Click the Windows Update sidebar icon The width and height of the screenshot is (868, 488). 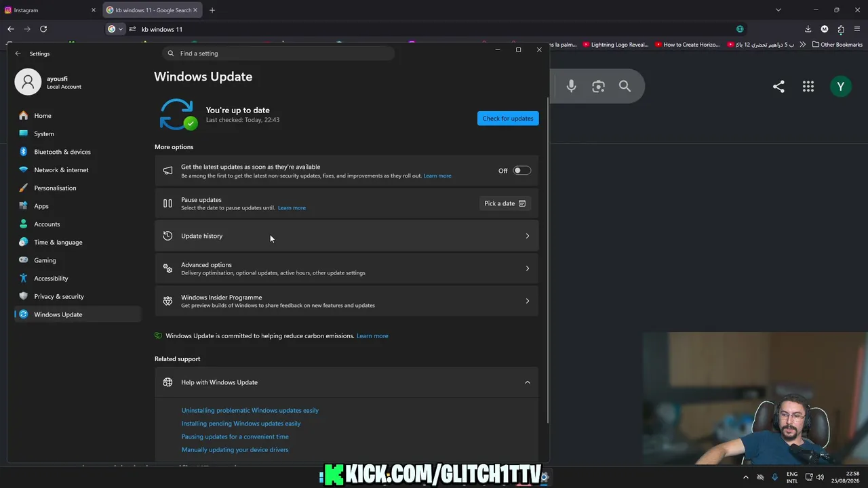tap(24, 314)
